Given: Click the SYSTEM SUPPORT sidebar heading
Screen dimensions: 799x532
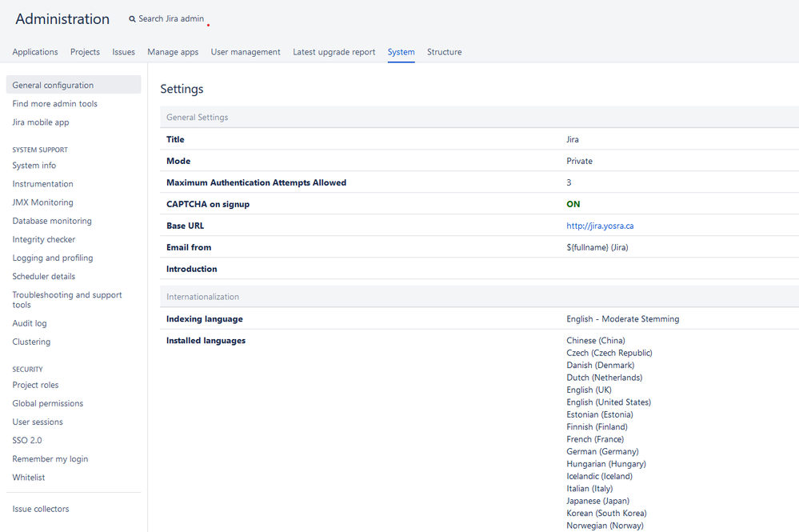Looking at the screenshot, I should 40,150.
